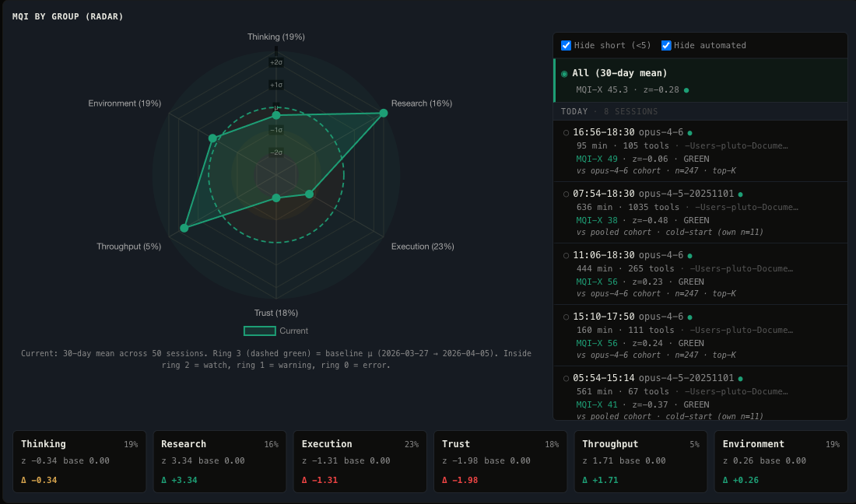Click the 561 min · 67 tools text
856x504 pixels.
pyautogui.click(x=623, y=392)
